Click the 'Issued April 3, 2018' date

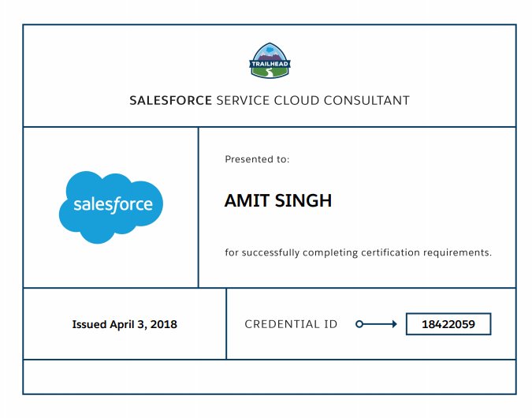click(125, 324)
